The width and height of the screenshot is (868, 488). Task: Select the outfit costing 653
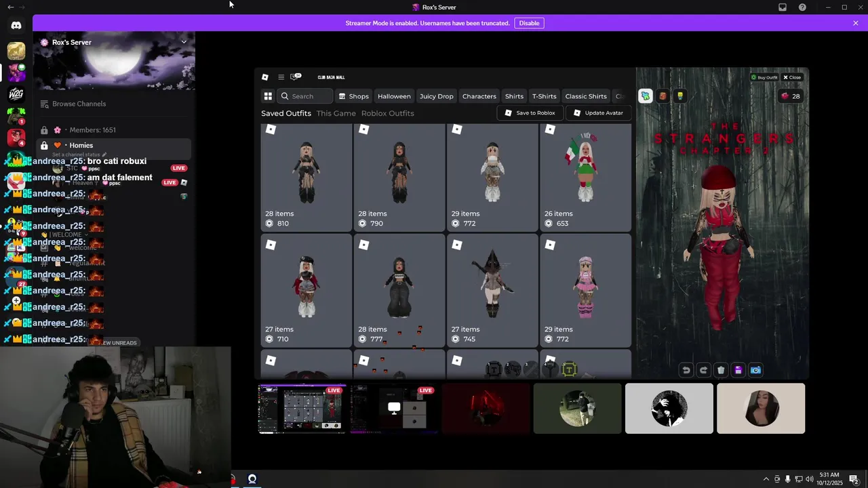pyautogui.click(x=585, y=177)
